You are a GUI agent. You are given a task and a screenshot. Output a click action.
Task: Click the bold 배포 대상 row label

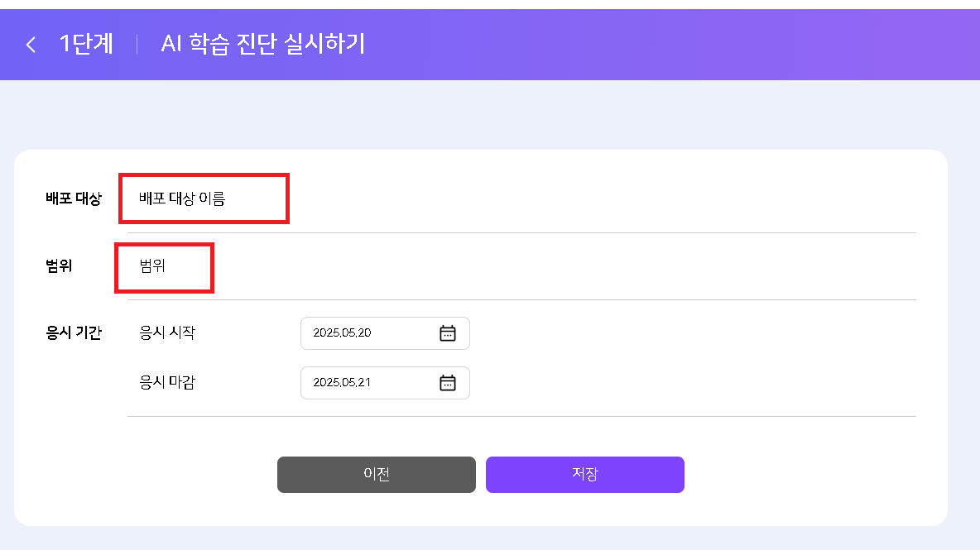pyautogui.click(x=74, y=198)
